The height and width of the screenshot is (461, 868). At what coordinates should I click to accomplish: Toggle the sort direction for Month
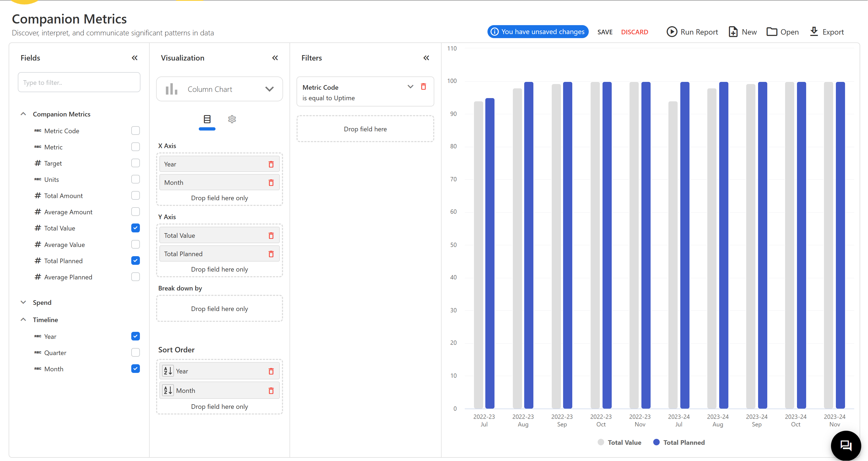pos(168,390)
